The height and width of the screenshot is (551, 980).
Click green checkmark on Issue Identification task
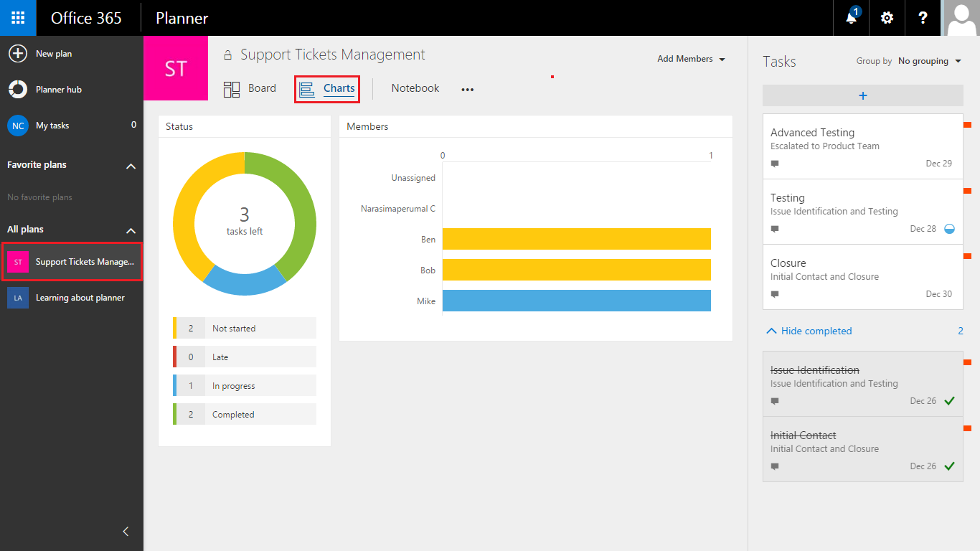949,401
